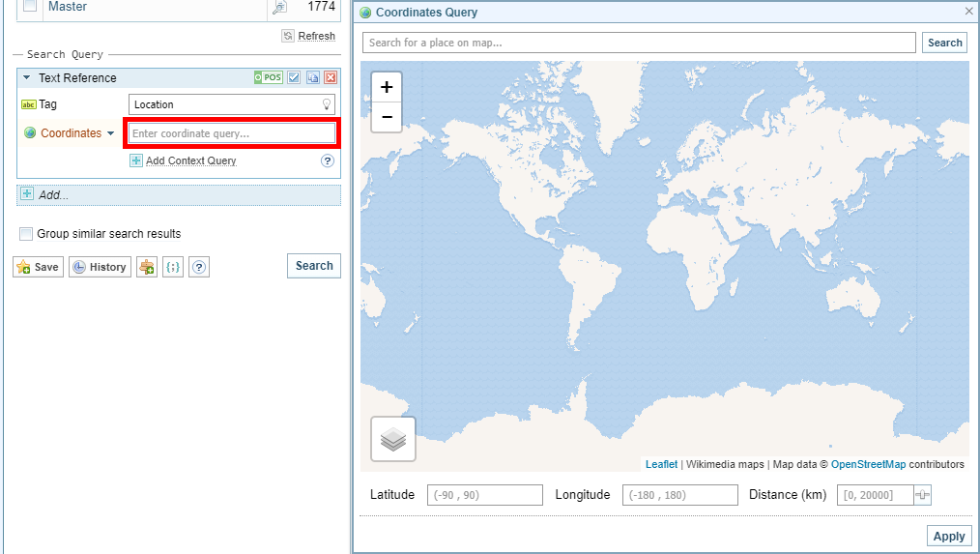This screenshot has width=980, height=554.
Task: Click the red delete icon in Text Reference header
Action: pos(331,78)
